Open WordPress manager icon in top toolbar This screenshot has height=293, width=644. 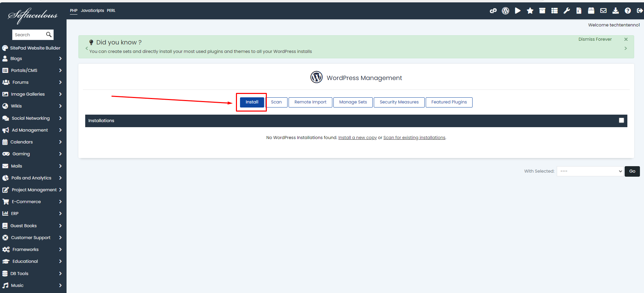pos(505,11)
